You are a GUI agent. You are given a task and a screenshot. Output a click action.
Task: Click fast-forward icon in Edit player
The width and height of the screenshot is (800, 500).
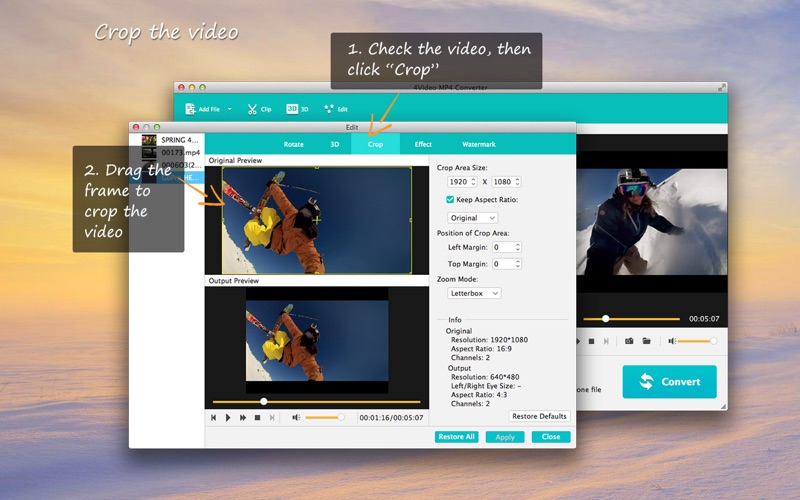click(x=243, y=417)
